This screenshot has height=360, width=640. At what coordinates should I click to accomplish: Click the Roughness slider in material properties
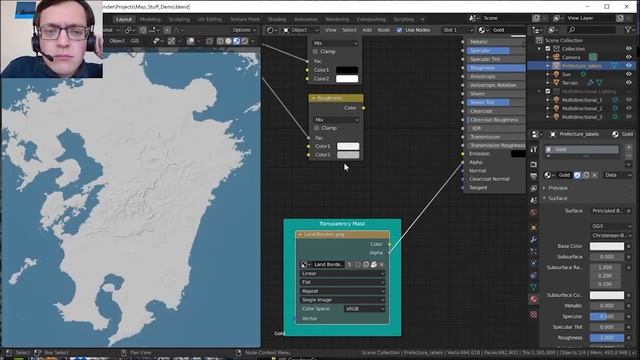[607, 338]
